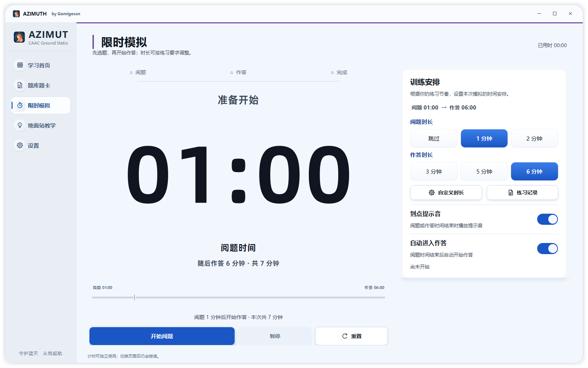The width and height of the screenshot is (588, 368).
Task: Switch to the 限时模拟 page
Action: 41,105
